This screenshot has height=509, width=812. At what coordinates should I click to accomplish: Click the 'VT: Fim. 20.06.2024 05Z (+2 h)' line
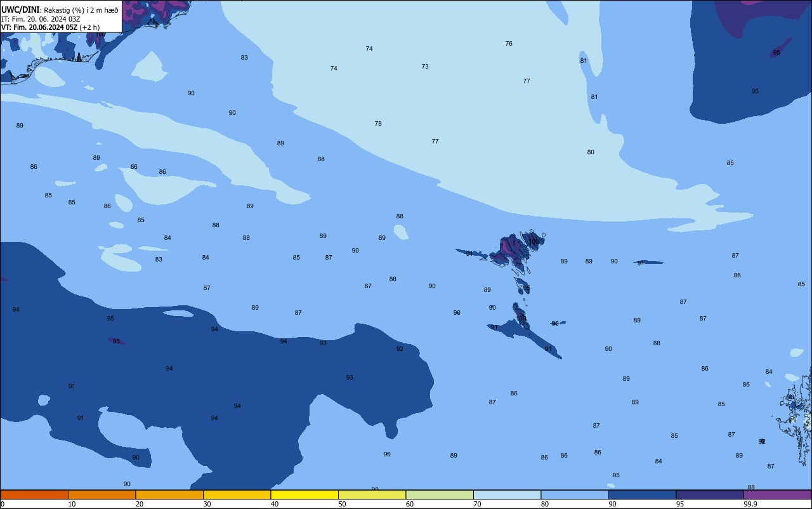[x=50, y=27]
